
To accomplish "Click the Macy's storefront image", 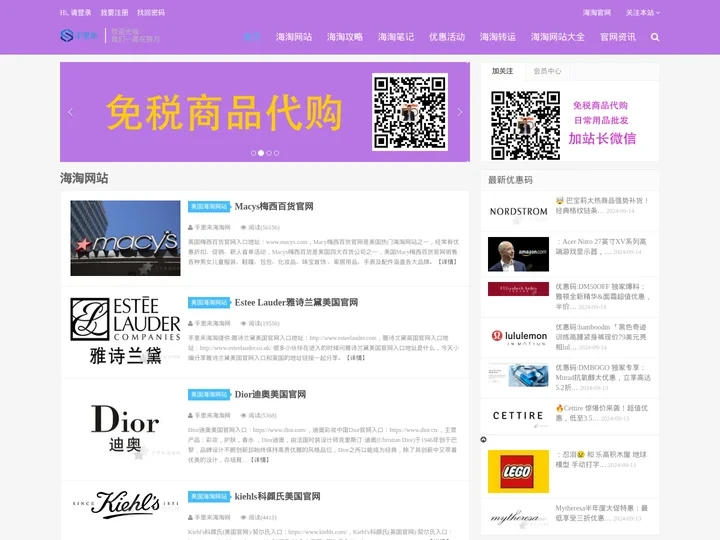I will click(x=125, y=238).
